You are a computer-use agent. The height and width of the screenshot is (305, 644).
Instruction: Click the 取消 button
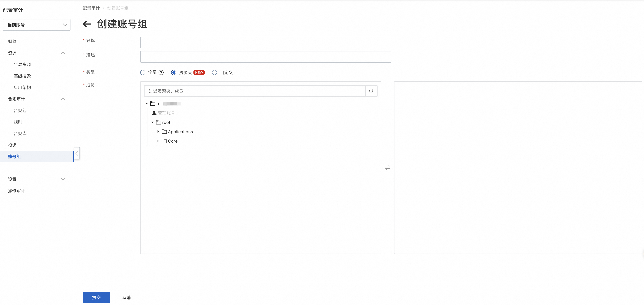[126, 297]
